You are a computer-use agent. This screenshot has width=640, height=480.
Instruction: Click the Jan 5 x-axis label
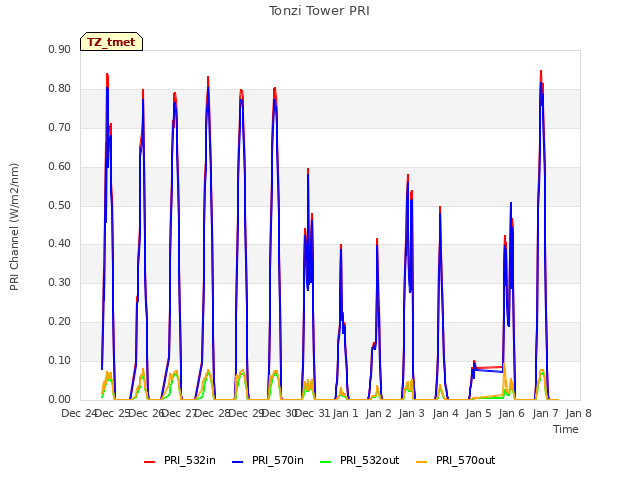click(x=479, y=413)
